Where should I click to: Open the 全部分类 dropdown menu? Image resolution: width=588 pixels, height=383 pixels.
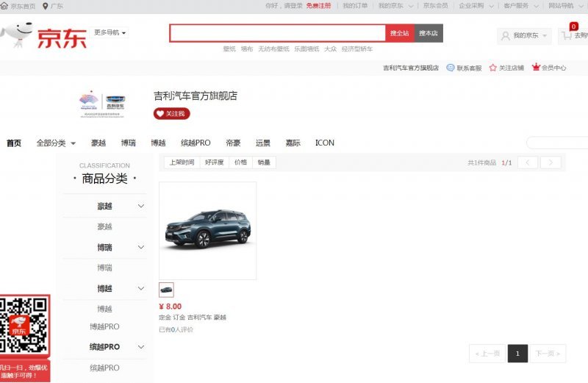click(x=56, y=143)
